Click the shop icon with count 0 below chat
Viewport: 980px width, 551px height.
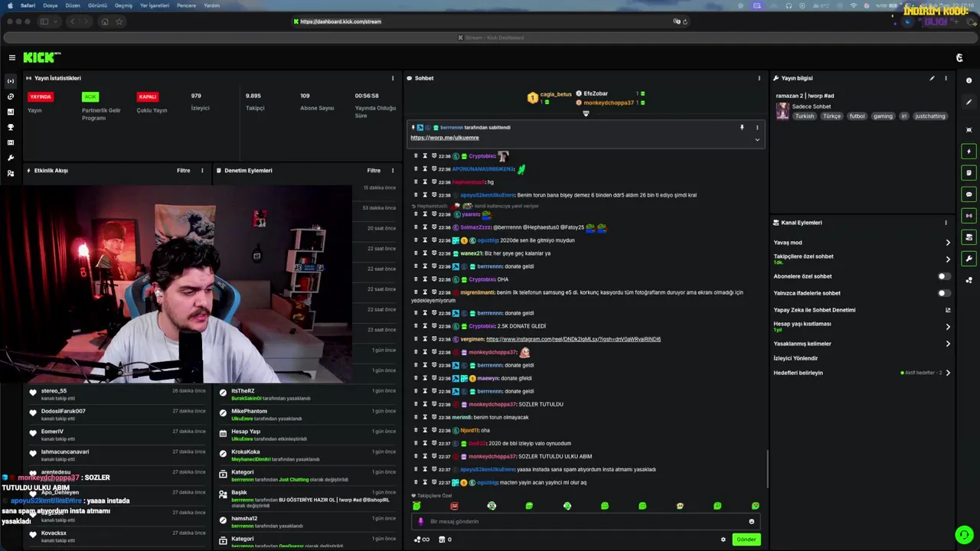click(444, 540)
